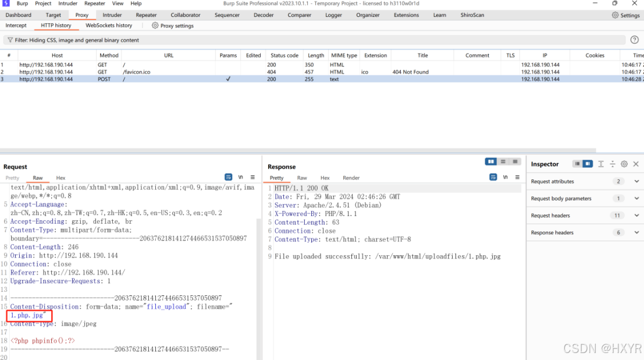Open the ShiroScan extension tab
This screenshot has height=360, width=644.
click(x=472, y=15)
